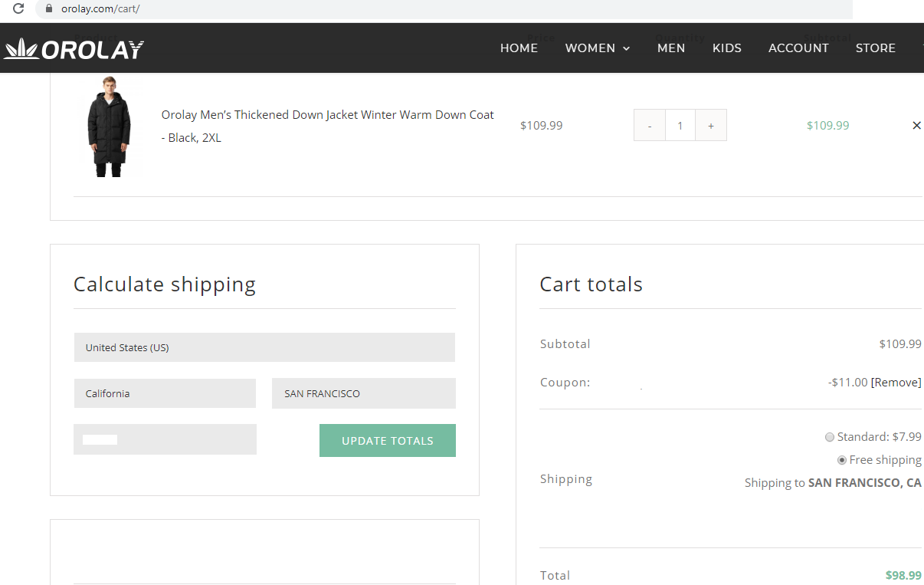Reload the page with the refresh icon
This screenshot has width=924, height=585.
(x=18, y=9)
